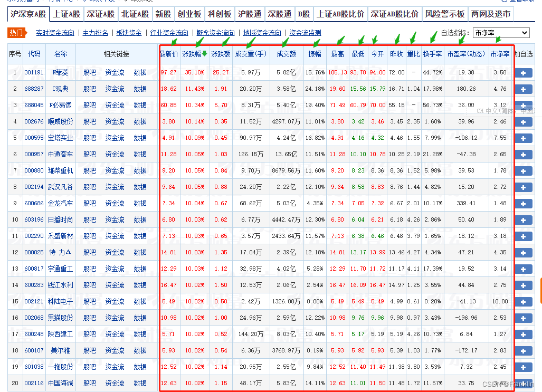Screen dimensions: 542x392
Task: Open the B股 tab
Action: coord(304,14)
